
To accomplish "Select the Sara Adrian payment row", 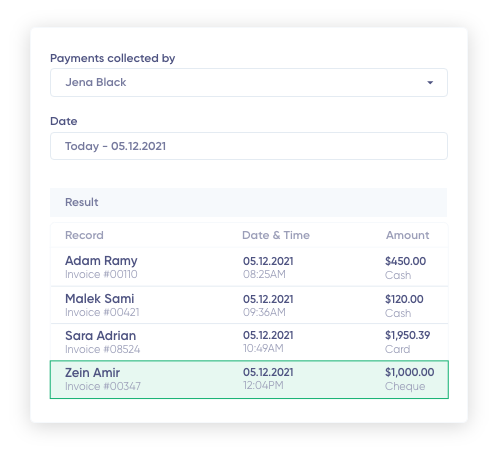I will point(249,342).
